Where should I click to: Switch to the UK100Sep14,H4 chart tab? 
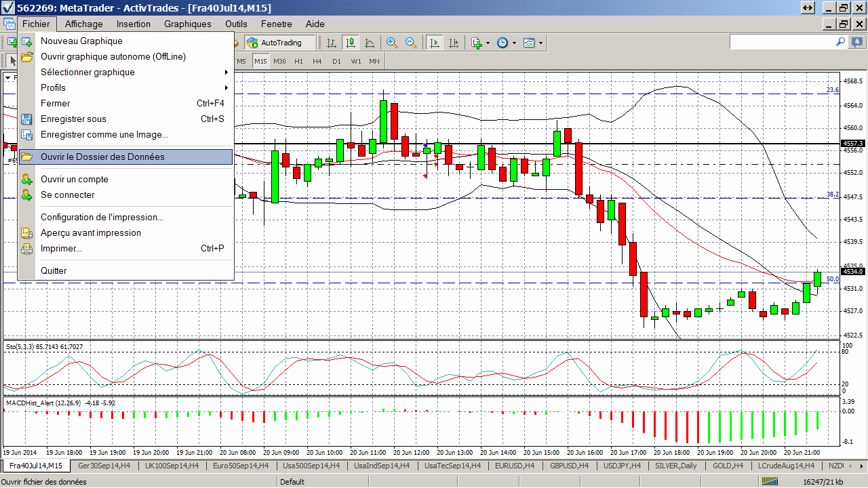[172, 466]
